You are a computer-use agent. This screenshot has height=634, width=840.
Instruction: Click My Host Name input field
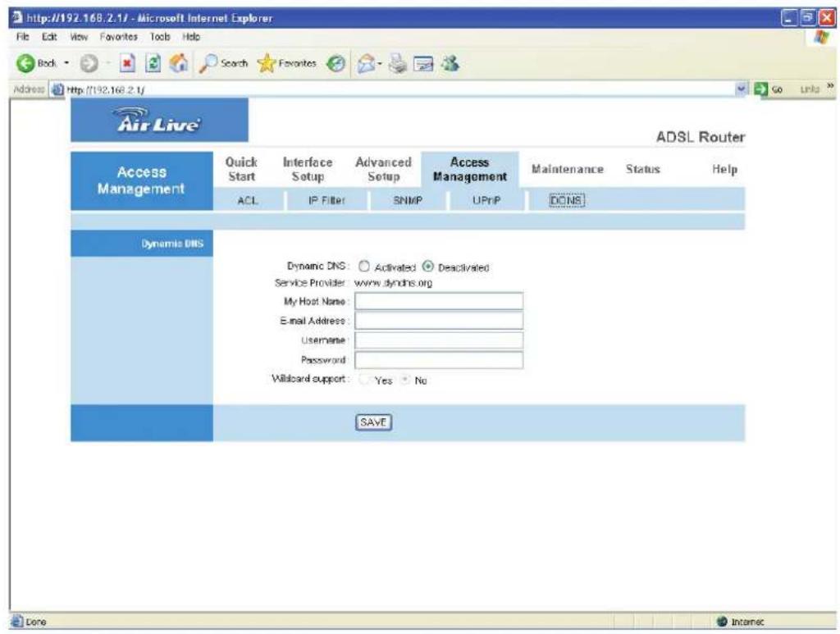(439, 301)
